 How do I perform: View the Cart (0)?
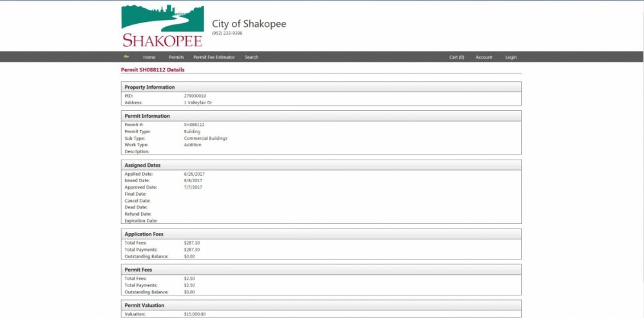457,57
